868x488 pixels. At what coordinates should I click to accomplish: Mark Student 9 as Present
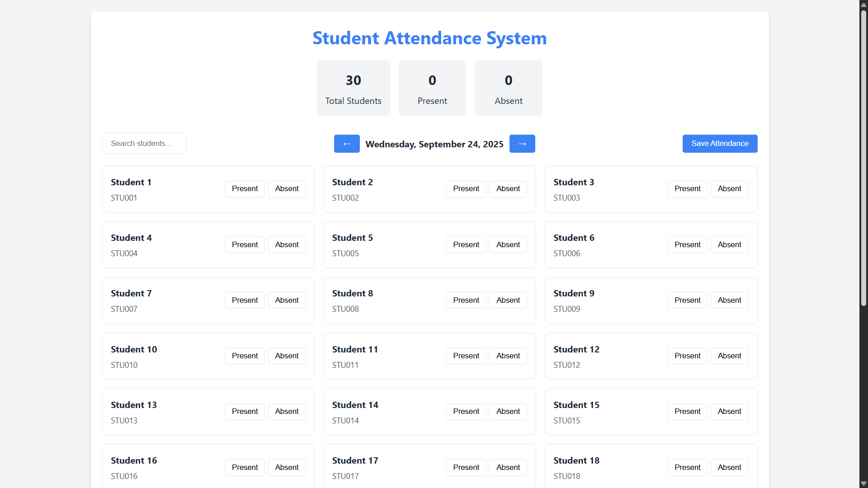pos(687,300)
